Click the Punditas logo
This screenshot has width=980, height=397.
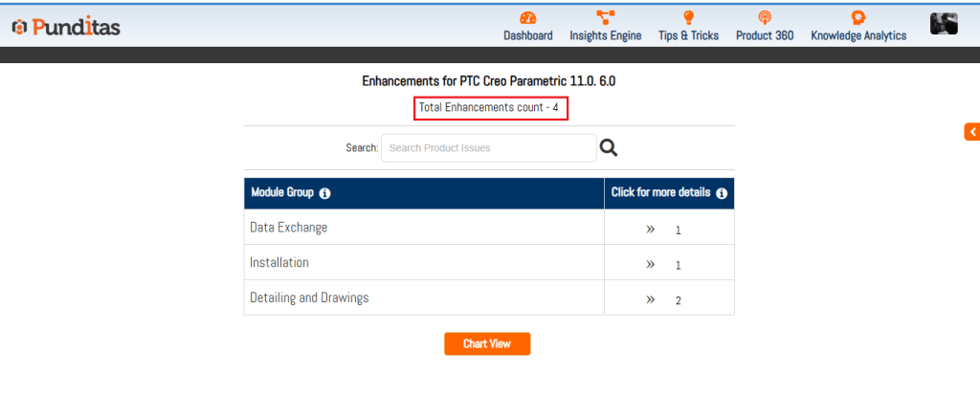[66, 28]
